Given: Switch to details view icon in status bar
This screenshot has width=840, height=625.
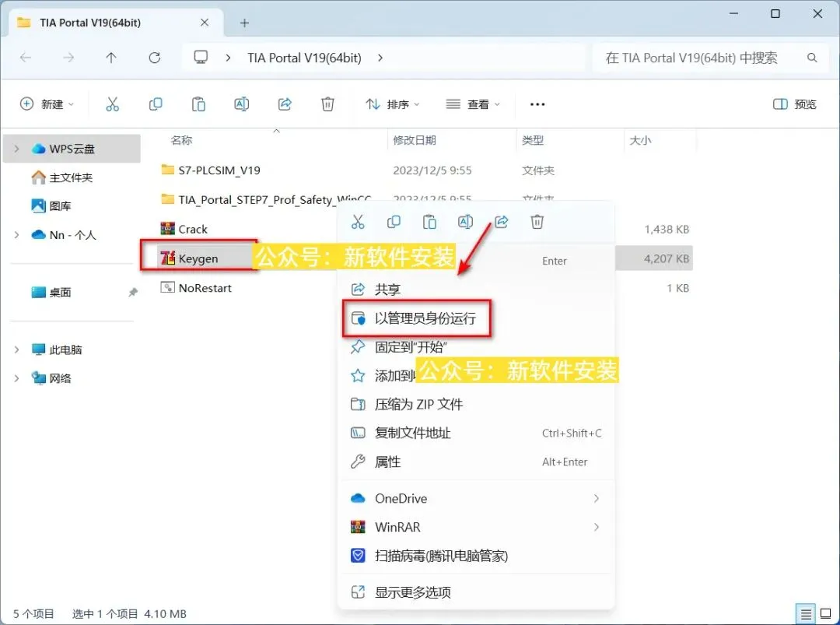Looking at the screenshot, I should point(806,613).
